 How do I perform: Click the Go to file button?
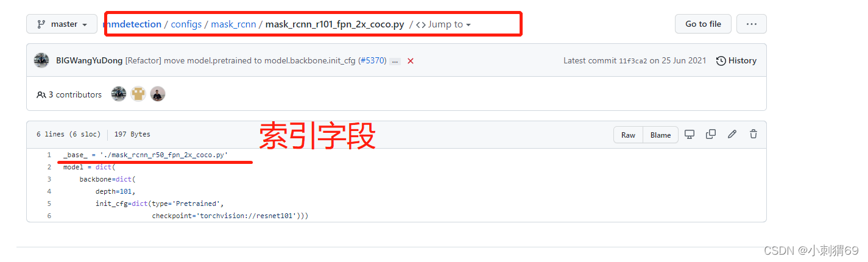coord(703,24)
